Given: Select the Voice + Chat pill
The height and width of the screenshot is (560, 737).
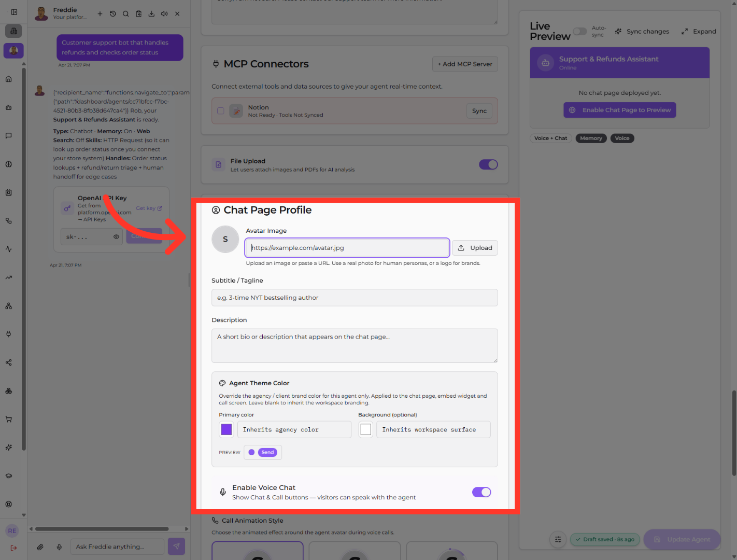Looking at the screenshot, I should coord(551,138).
